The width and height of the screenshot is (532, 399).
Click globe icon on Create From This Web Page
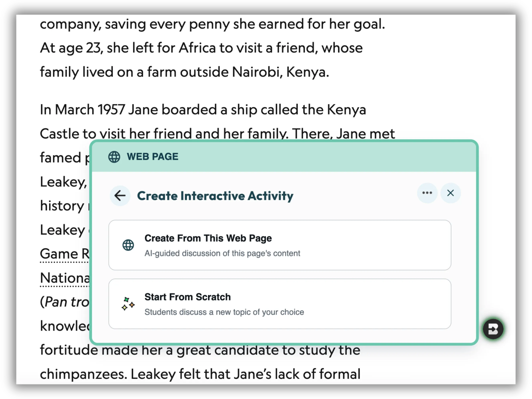(x=128, y=245)
